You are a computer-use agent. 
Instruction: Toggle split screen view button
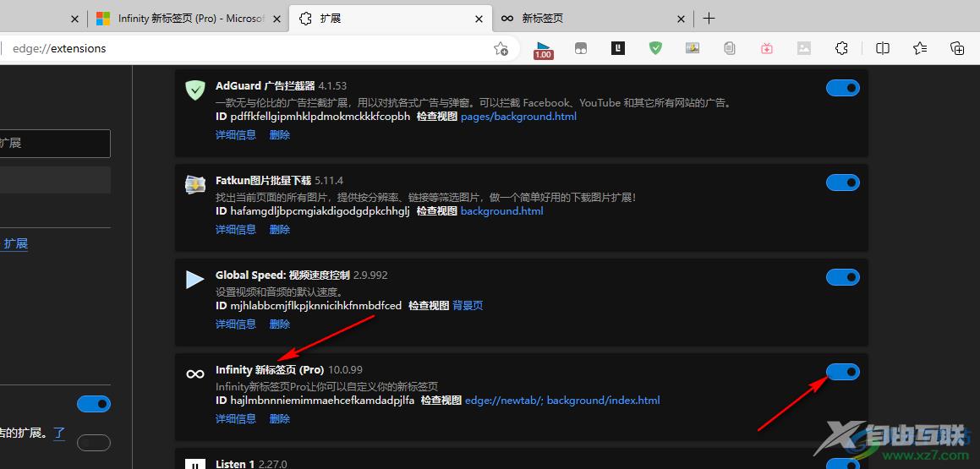[x=883, y=48]
